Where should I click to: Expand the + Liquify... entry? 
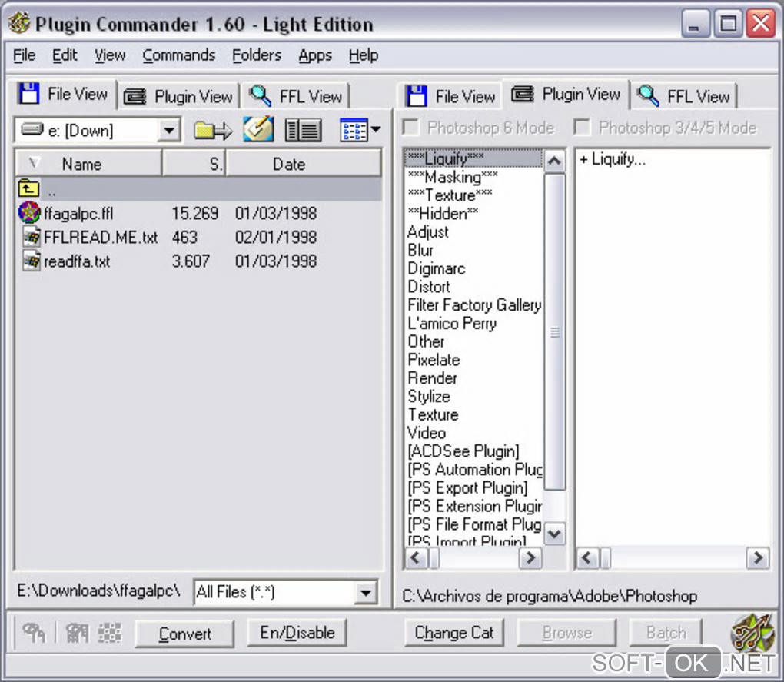point(613,159)
